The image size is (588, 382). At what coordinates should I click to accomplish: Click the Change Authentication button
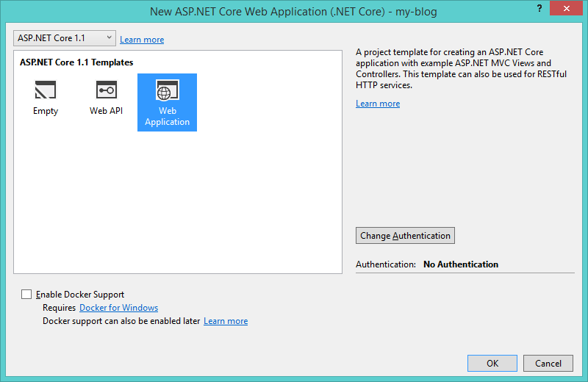coord(405,235)
